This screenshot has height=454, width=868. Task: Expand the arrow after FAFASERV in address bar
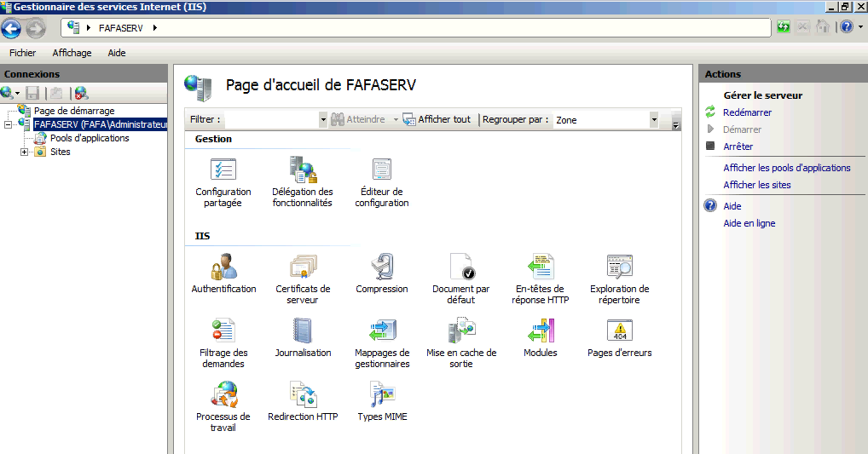[x=155, y=27]
